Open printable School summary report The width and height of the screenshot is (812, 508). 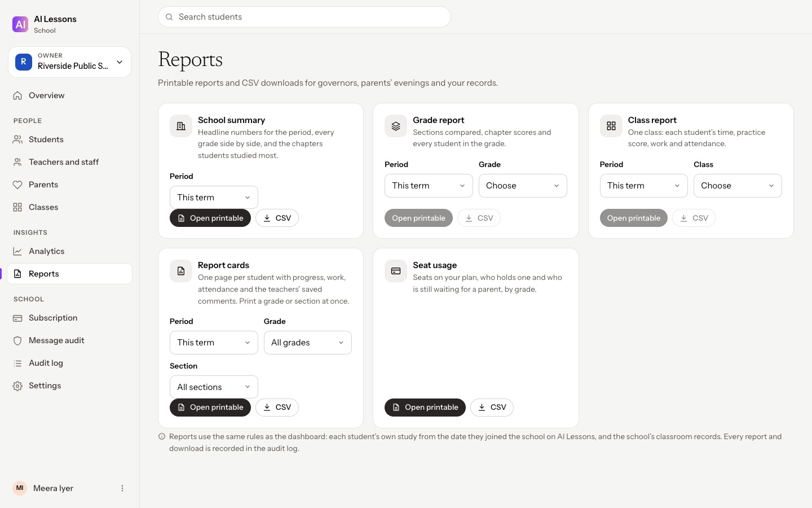pyautogui.click(x=210, y=218)
